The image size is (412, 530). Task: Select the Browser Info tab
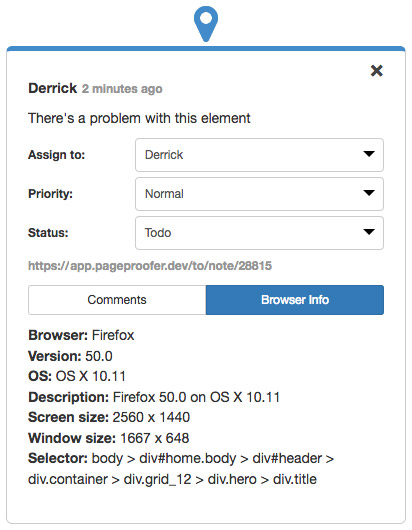pyautogui.click(x=295, y=300)
